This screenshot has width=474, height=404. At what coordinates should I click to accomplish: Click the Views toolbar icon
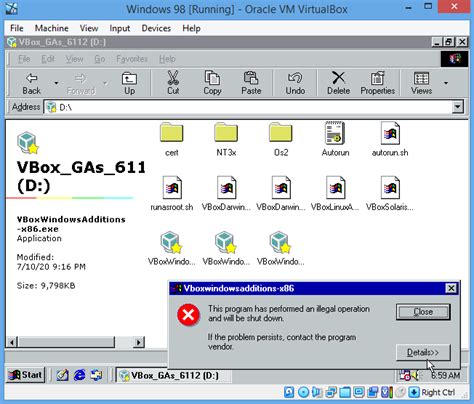(421, 78)
